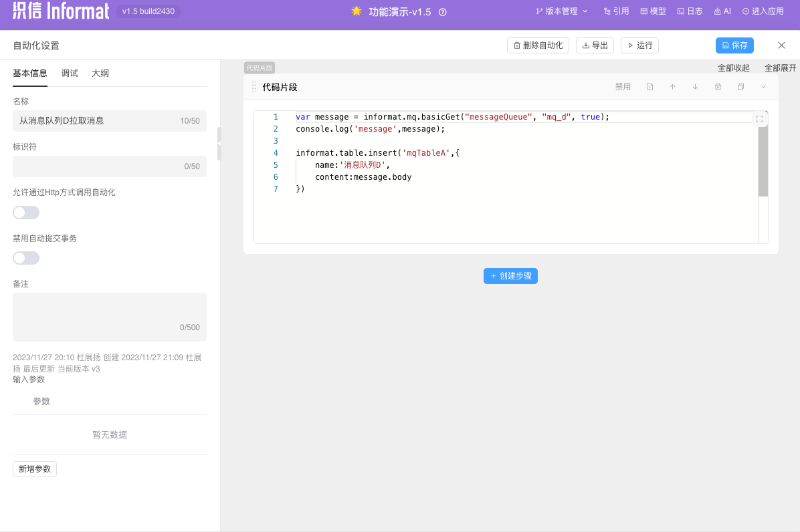Click 全部展开 to expand all steps
The width and height of the screenshot is (800, 532).
tap(780, 67)
